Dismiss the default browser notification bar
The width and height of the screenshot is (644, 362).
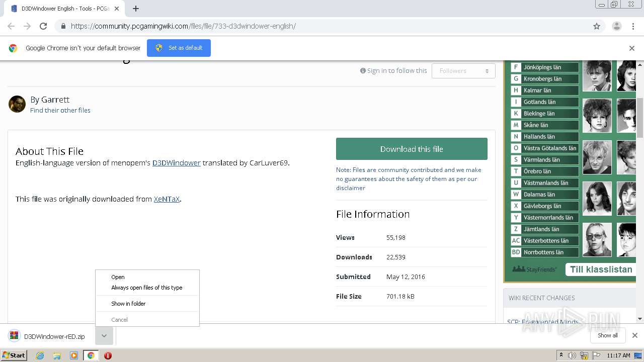click(x=632, y=48)
